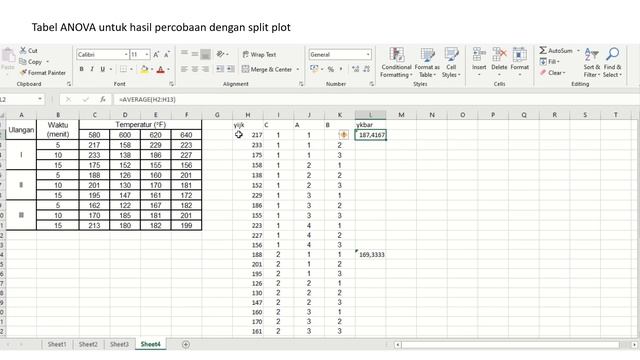Center text horizontally in the cell
This screenshot has height=360, width=640.
pyautogui.click(x=195, y=69)
